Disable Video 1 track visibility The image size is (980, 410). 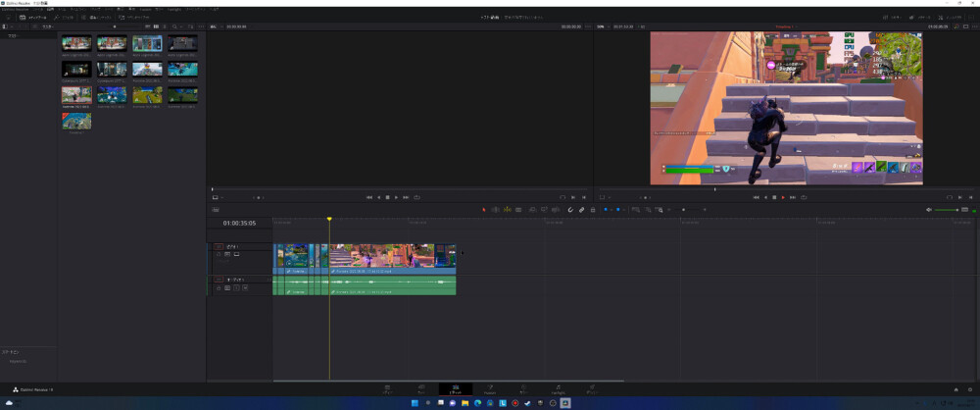(x=237, y=254)
